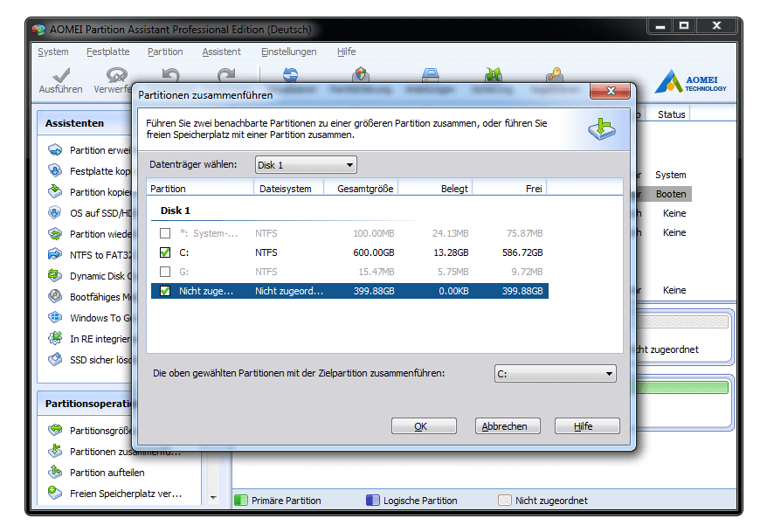Image resolution: width=767 pixels, height=532 pixels.
Task: Click the 0.00KB used cell
Action: pos(453,291)
